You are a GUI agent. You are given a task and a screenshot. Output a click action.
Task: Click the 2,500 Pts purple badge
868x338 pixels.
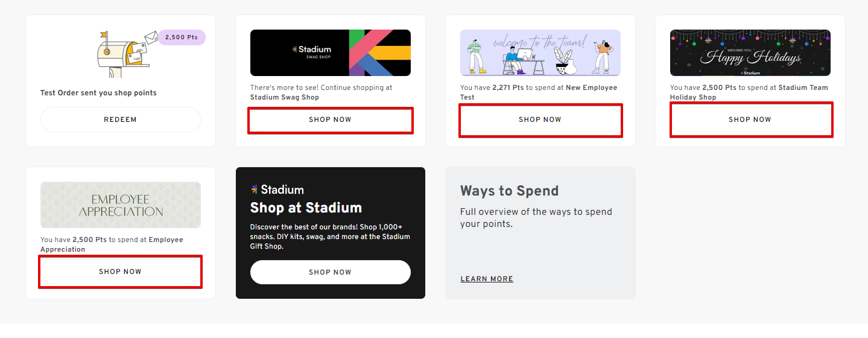click(182, 37)
